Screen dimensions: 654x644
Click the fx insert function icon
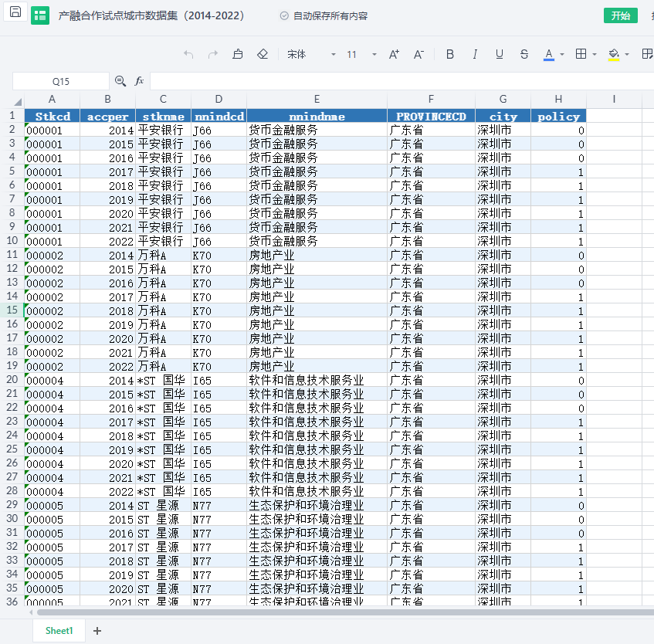tap(140, 81)
